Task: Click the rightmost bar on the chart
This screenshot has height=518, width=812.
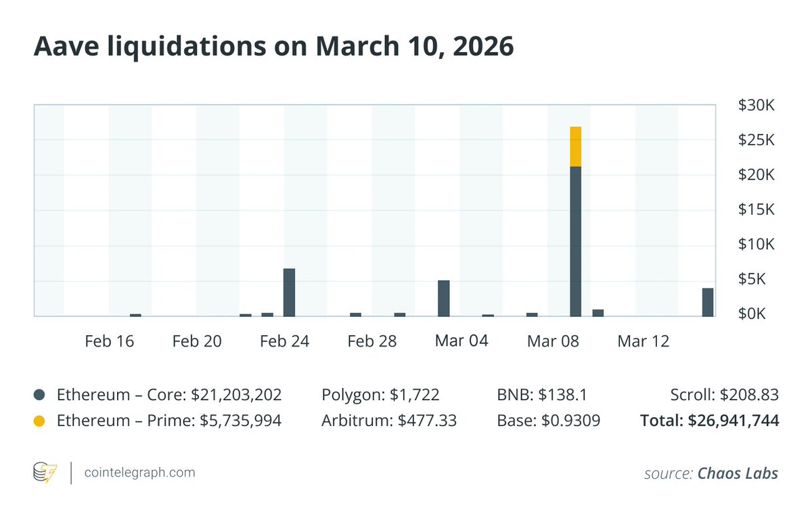Action: tap(708, 302)
